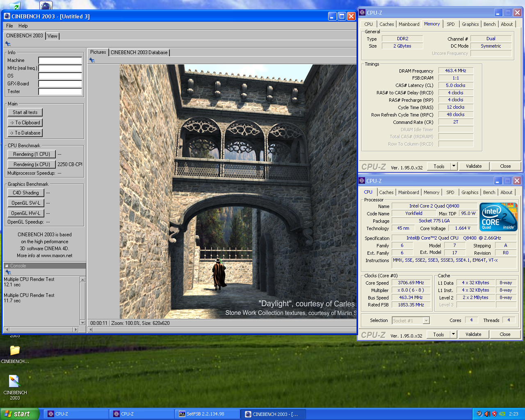Image resolution: width=525 pixels, height=420 pixels.
Task: Expand Tools dropdown arrow in Memory CPU-Z
Action: 454,166
